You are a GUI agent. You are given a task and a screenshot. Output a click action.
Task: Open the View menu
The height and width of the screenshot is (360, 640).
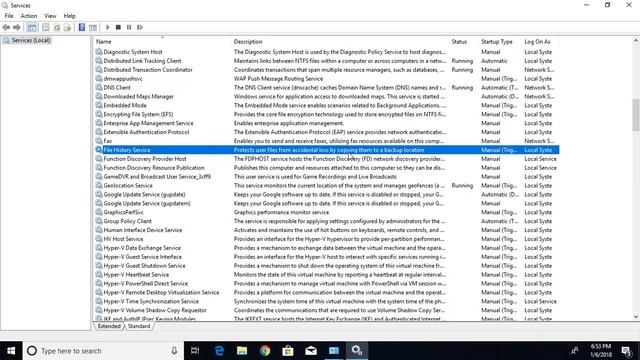tap(50, 16)
